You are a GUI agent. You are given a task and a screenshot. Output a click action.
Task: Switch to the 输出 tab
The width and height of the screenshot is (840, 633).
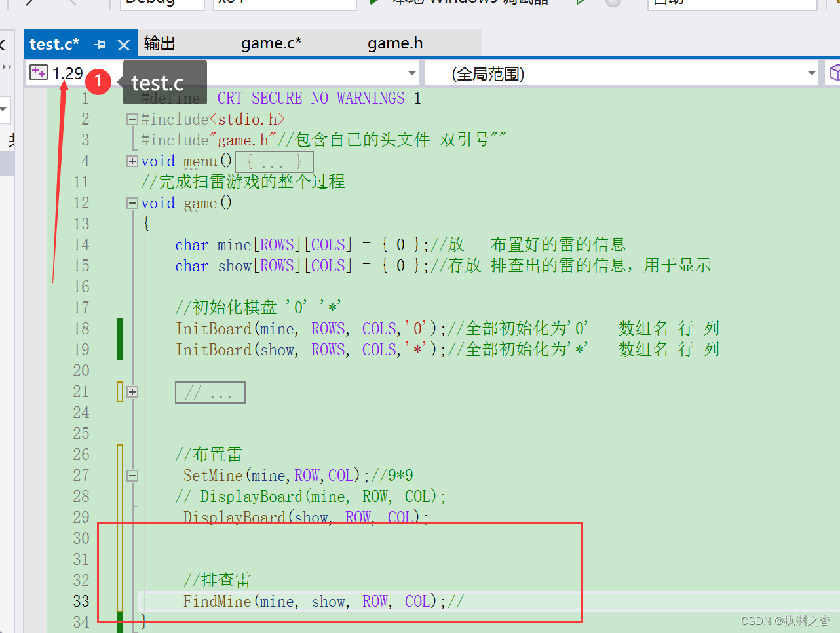(x=160, y=43)
